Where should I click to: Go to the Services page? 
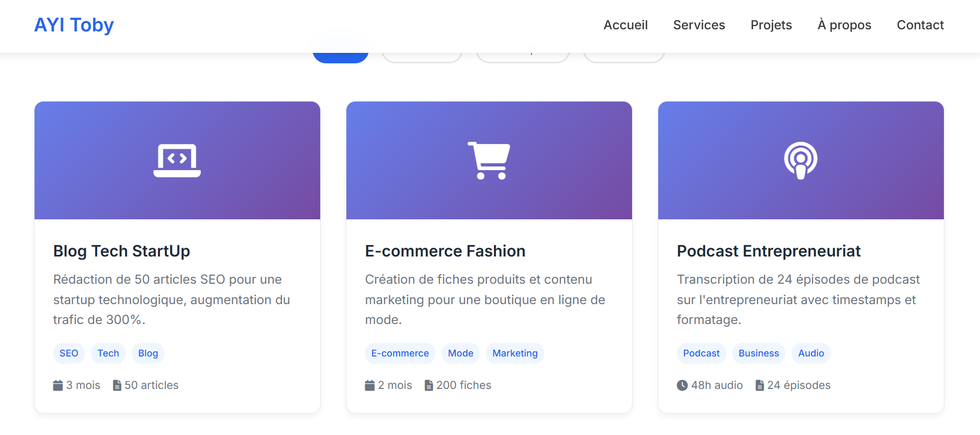tap(699, 25)
